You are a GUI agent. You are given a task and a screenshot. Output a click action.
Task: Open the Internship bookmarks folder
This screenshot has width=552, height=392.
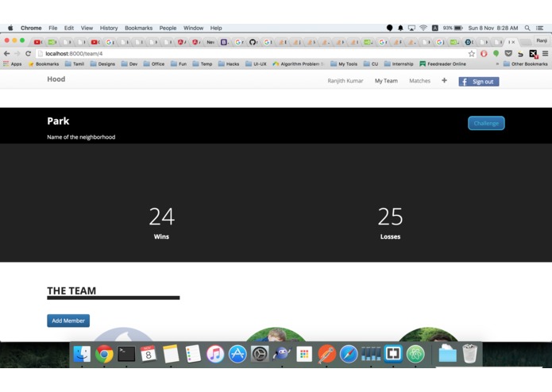tap(399, 64)
